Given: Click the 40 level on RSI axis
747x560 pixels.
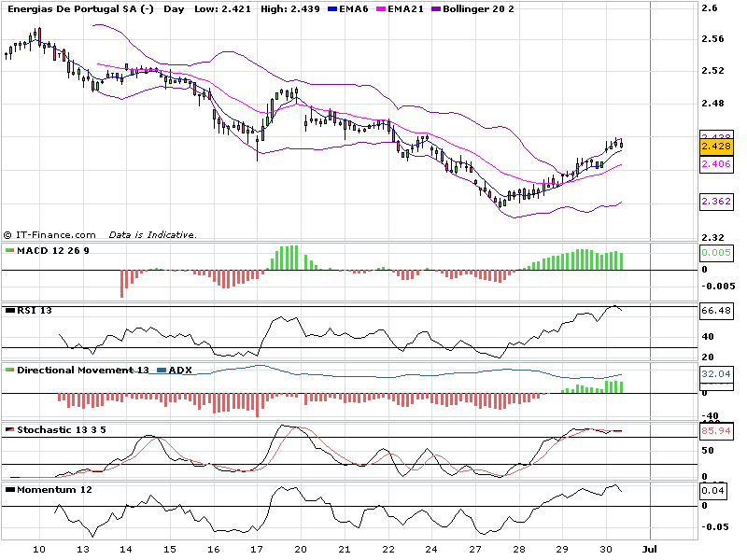Looking at the screenshot, I should [x=708, y=337].
